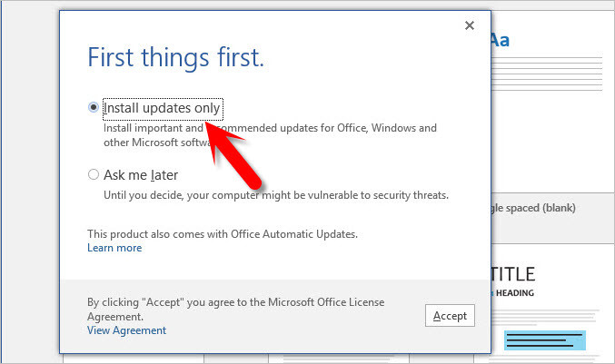Click the "Install updates only" option label

coord(162,109)
